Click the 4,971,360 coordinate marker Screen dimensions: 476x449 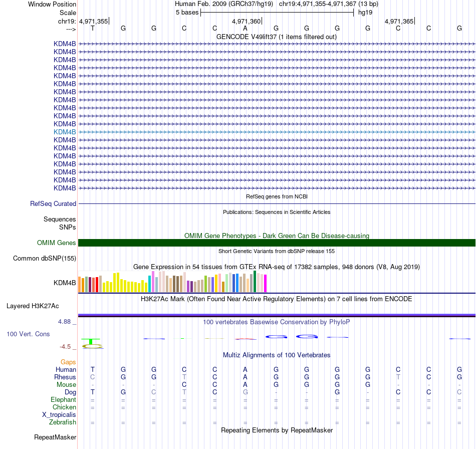point(246,21)
